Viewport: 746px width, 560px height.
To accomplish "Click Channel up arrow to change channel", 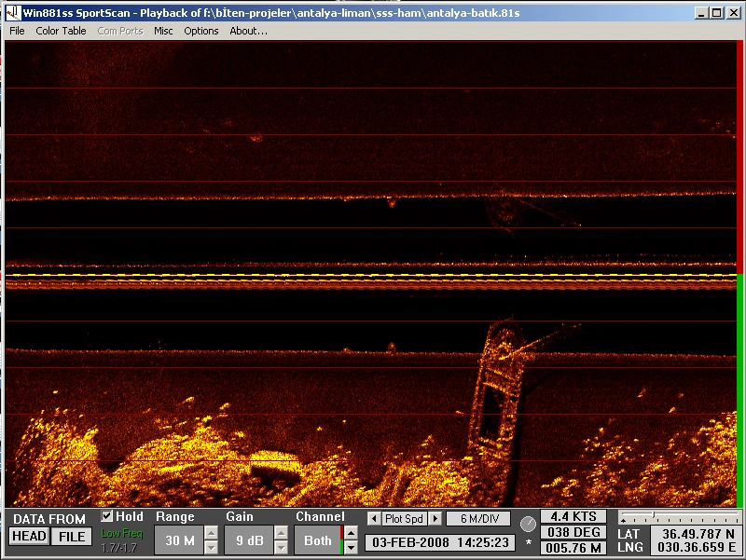I will coord(351,533).
